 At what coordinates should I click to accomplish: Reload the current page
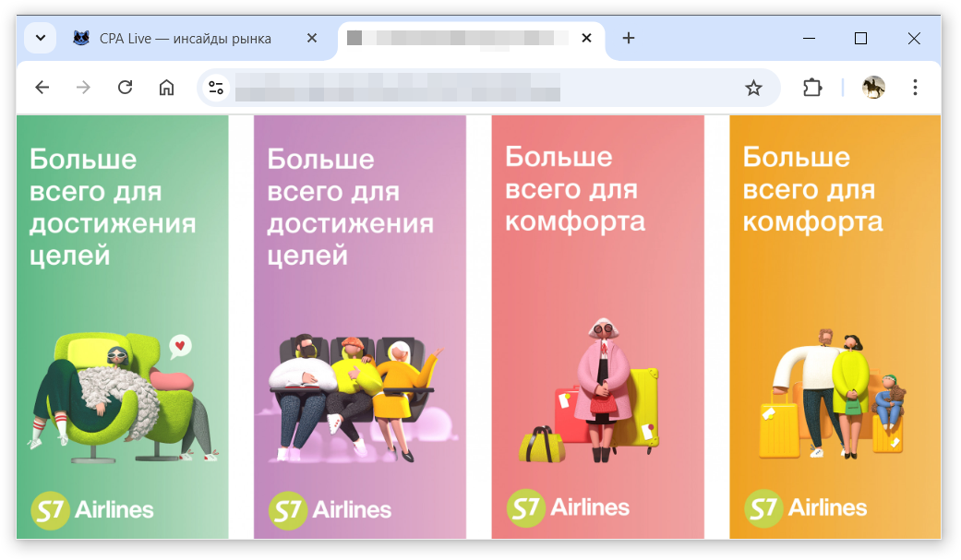tap(125, 88)
